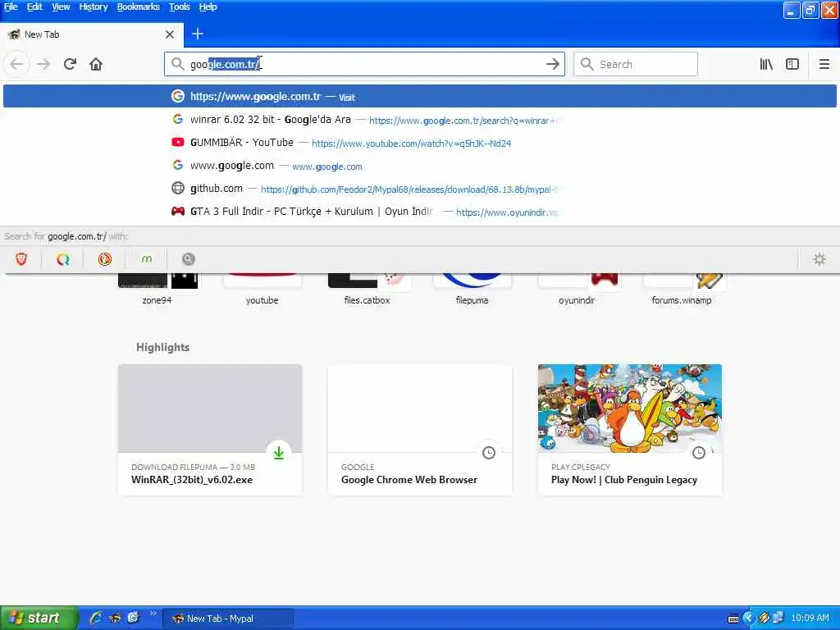Open the oyunindir top site tile

tap(577, 290)
